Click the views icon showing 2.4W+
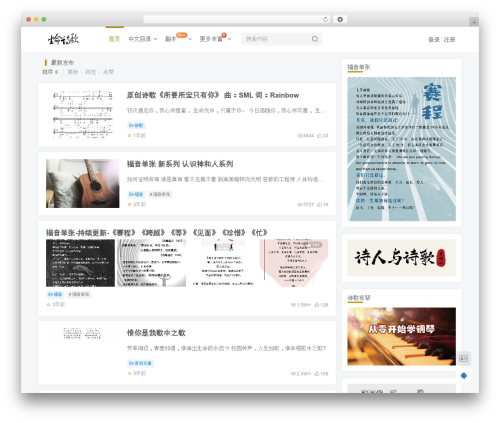Screen dimensions: 500x423 293,374
